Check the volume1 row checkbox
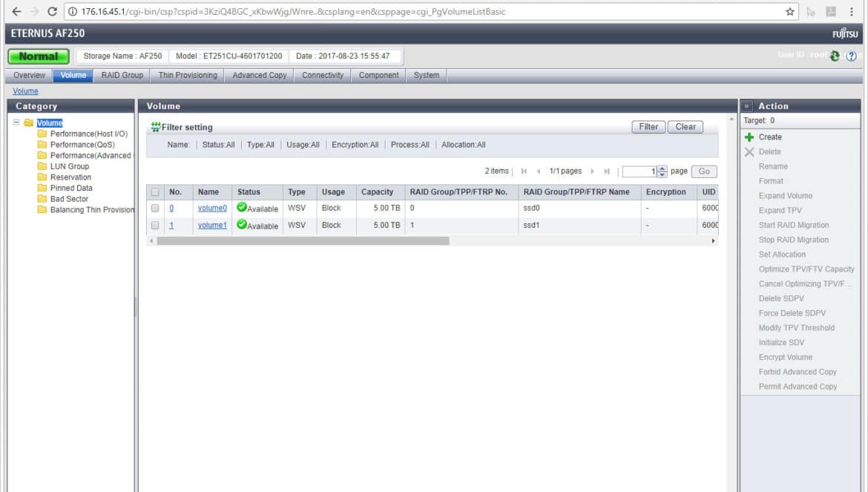Screen dimensions: 868x492 (x=155, y=226)
